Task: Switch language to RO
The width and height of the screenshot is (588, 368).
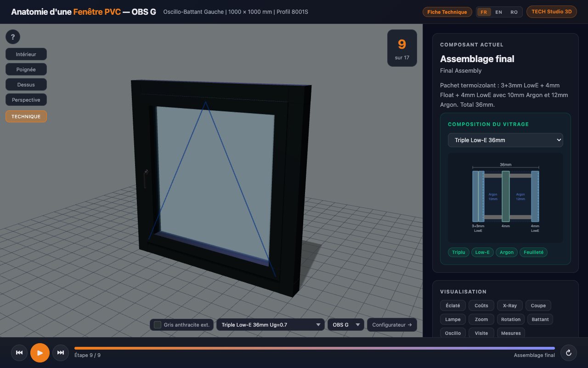Action: (x=514, y=12)
